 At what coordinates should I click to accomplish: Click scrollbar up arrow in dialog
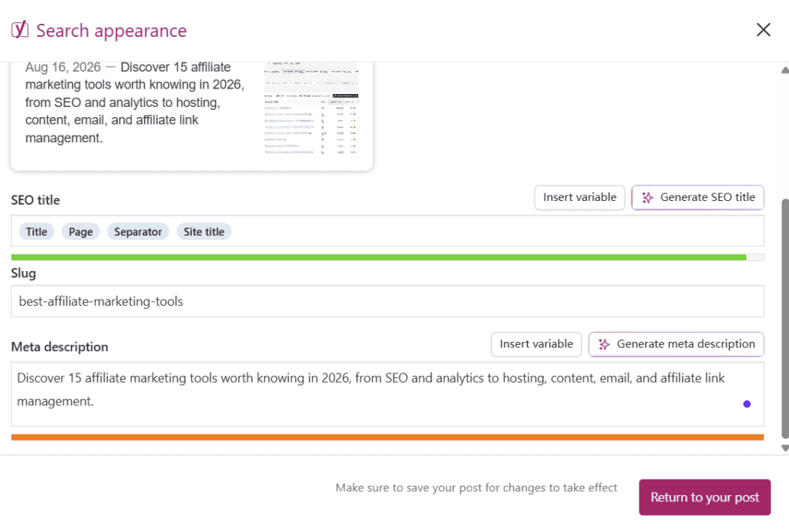(x=784, y=70)
